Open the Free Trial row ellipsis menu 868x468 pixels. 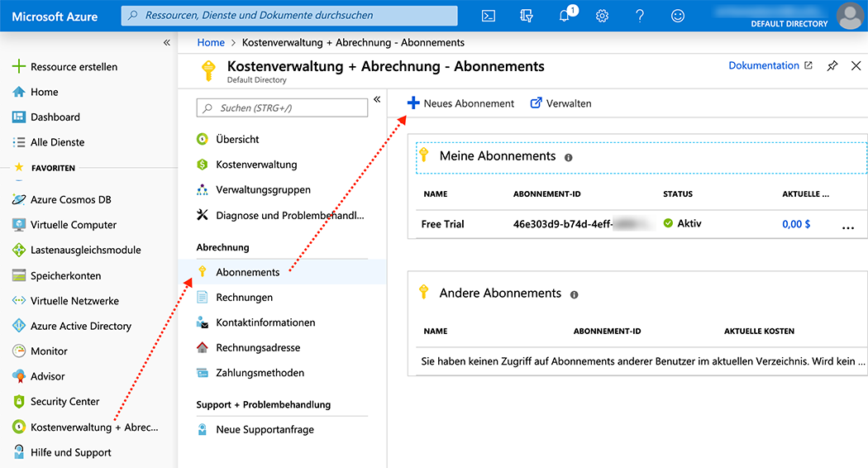pyautogui.click(x=848, y=227)
